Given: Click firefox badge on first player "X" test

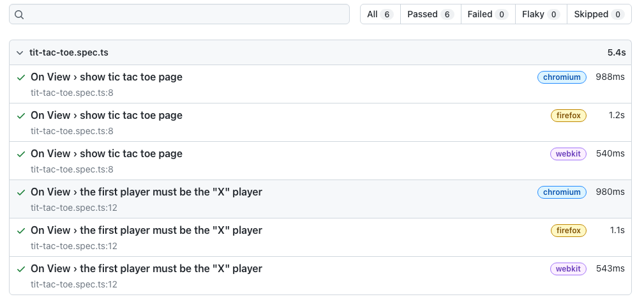Looking at the screenshot, I should pos(569,231).
